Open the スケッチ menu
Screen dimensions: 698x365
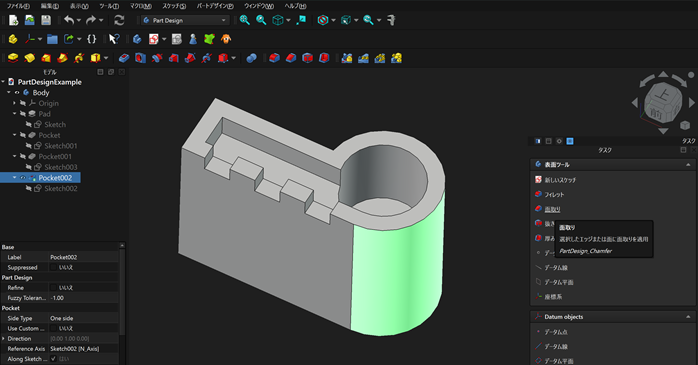[x=174, y=6]
